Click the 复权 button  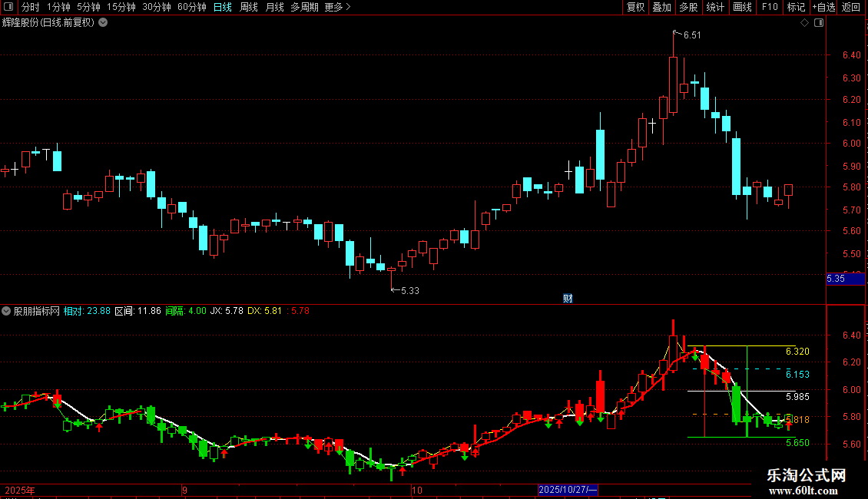click(635, 7)
